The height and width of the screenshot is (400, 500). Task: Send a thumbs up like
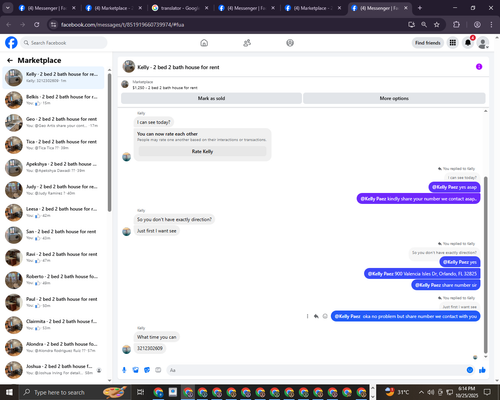click(x=482, y=370)
